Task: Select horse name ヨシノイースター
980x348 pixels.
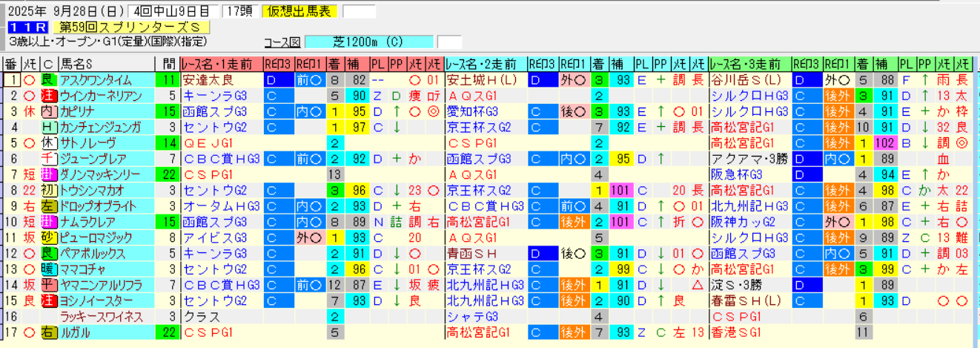Action: (x=96, y=301)
